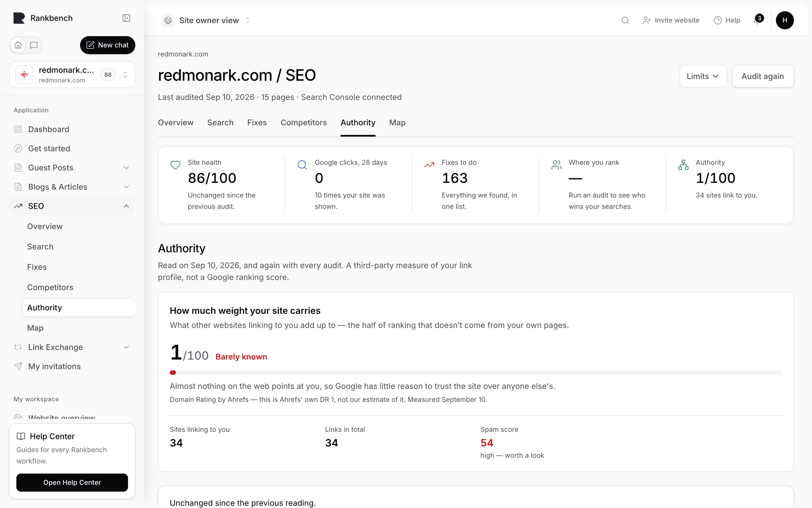
Task: Open the redmonark.com website selector
Action: click(x=72, y=75)
